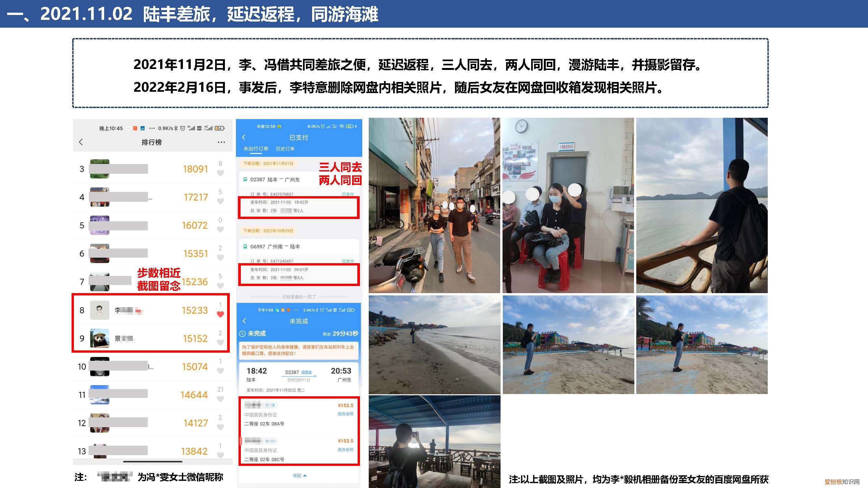Collapse the passenger list via 收起

click(x=298, y=476)
